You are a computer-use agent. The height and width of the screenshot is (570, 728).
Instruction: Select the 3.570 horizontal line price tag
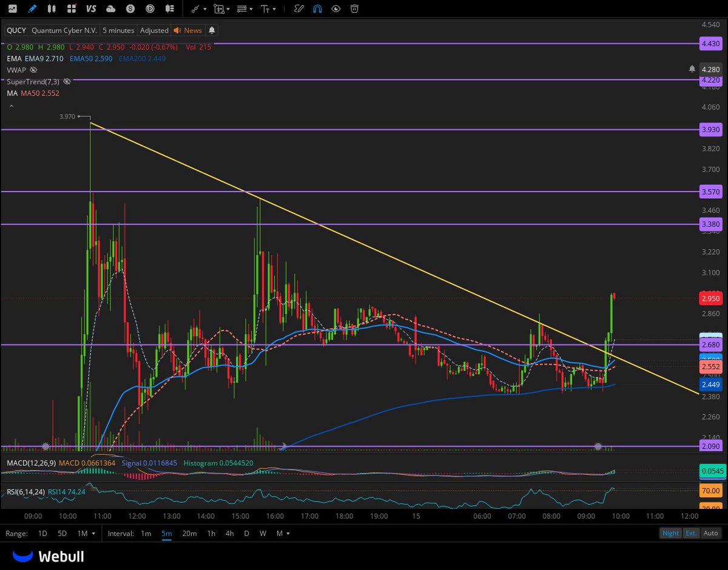(710, 192)
